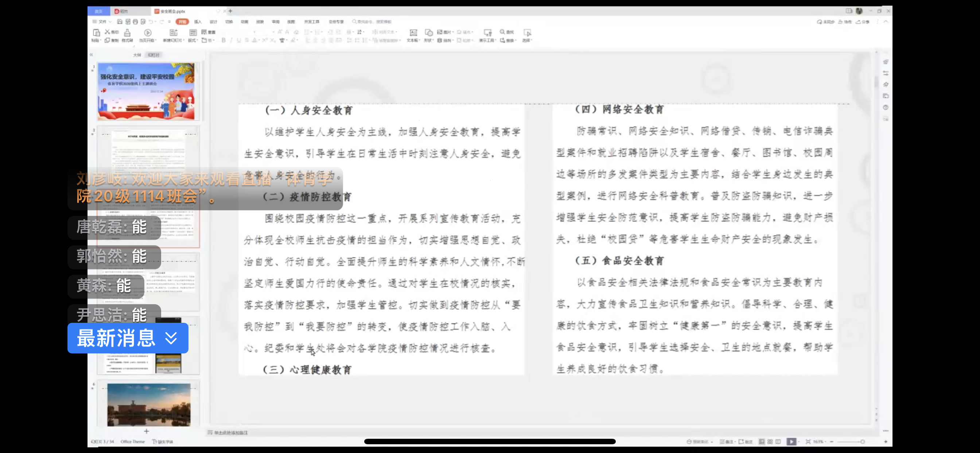980x453 pixels.
Task: Click the Shapes icon
Action: [429, 33]
